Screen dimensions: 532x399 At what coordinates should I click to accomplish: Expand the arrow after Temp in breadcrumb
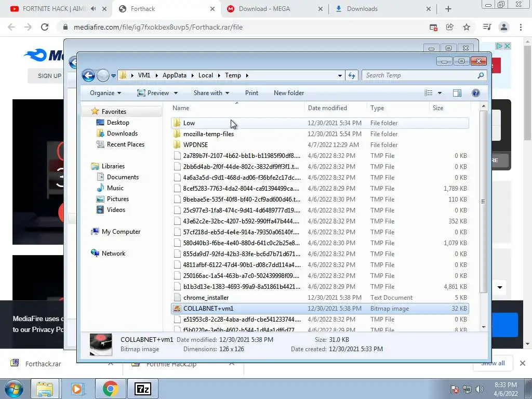coord(247,75)
